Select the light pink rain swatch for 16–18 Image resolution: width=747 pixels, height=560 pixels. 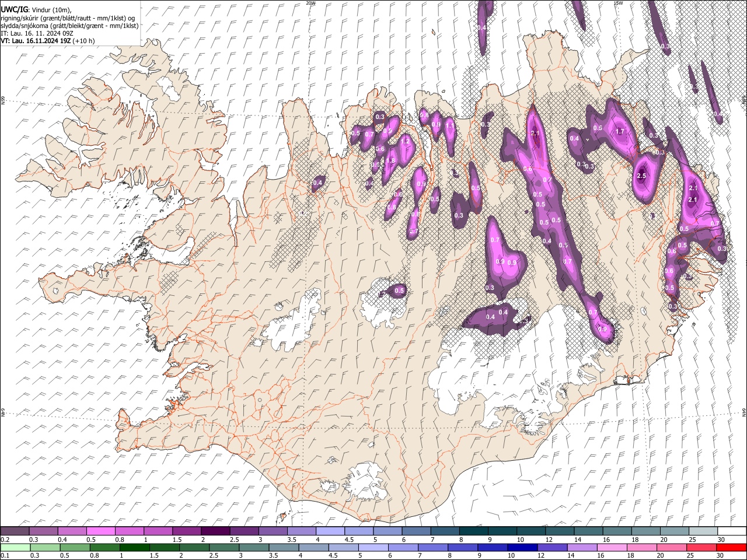[611, 547]
